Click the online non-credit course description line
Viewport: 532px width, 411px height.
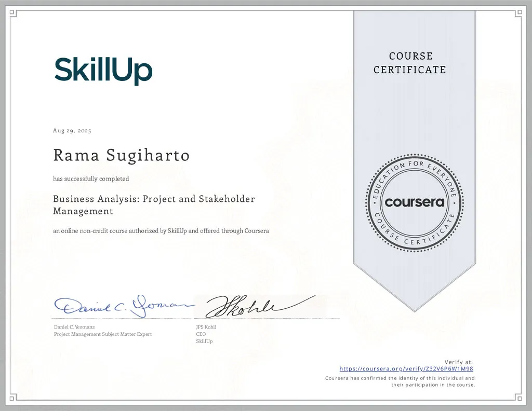point(161,230)
